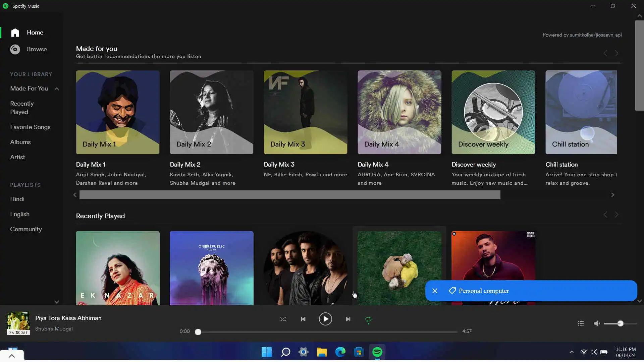Open the Favorite Songs library item
Viewport: 644px width, 362px height.
click(30, 127)
